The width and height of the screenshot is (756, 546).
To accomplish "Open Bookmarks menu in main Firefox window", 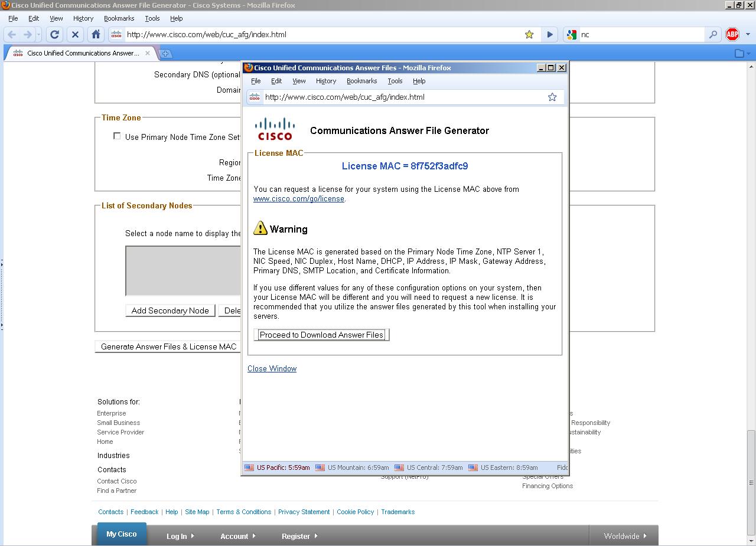I will 119,18.
